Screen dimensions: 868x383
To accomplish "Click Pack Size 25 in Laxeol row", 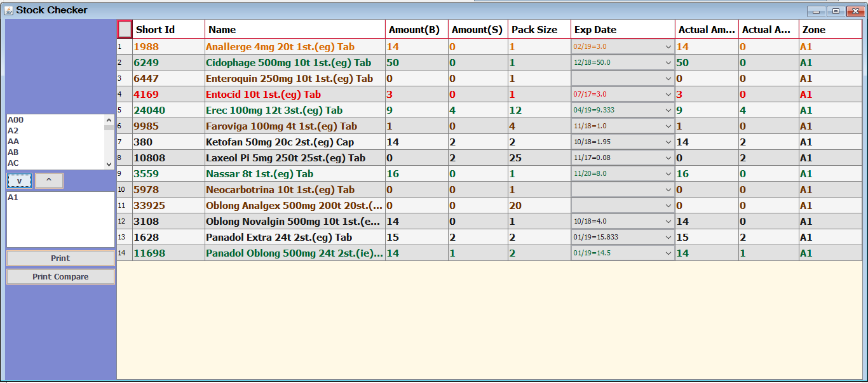I will [539, 158].
